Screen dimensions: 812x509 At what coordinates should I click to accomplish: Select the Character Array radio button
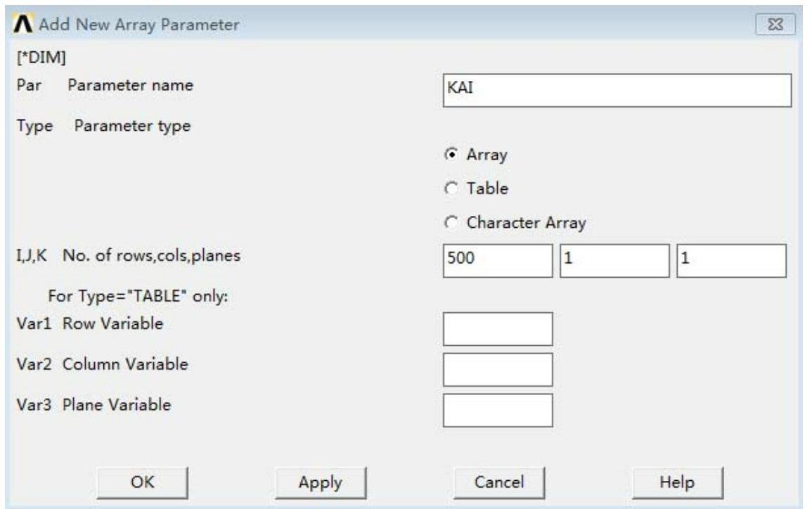tap(454, 224)
